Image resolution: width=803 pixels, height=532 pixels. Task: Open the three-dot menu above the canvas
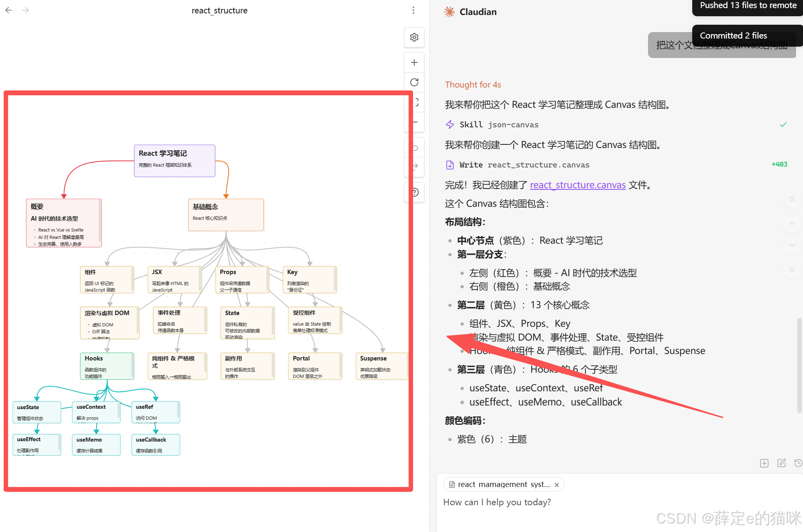(413, 10)
